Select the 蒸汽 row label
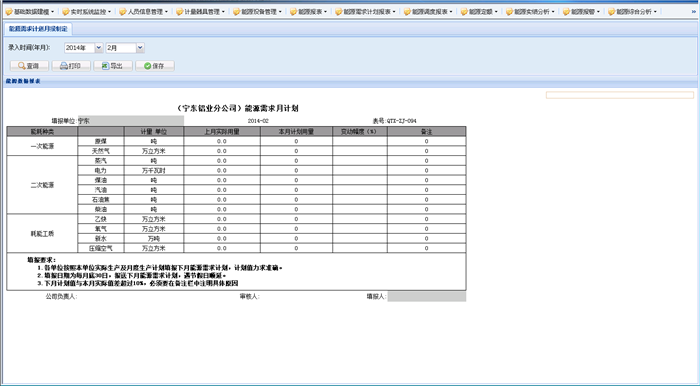The height and width of the screenshot is (386, 700). tap(101, 161)
